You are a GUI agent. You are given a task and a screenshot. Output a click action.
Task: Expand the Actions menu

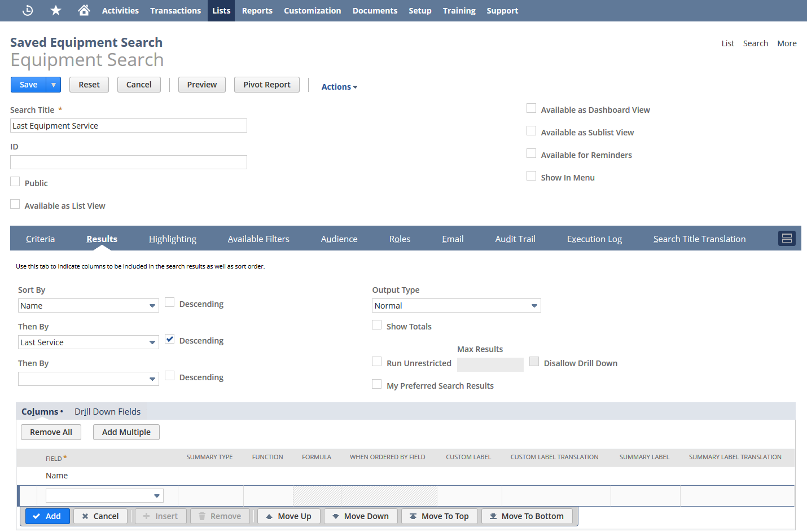point(339,87)
